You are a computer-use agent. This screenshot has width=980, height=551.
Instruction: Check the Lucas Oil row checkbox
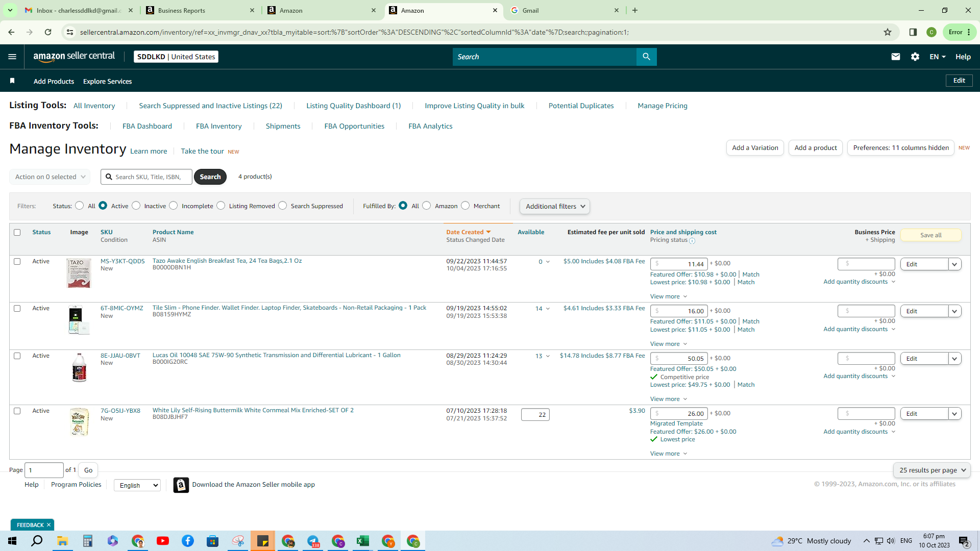point(17,356)
